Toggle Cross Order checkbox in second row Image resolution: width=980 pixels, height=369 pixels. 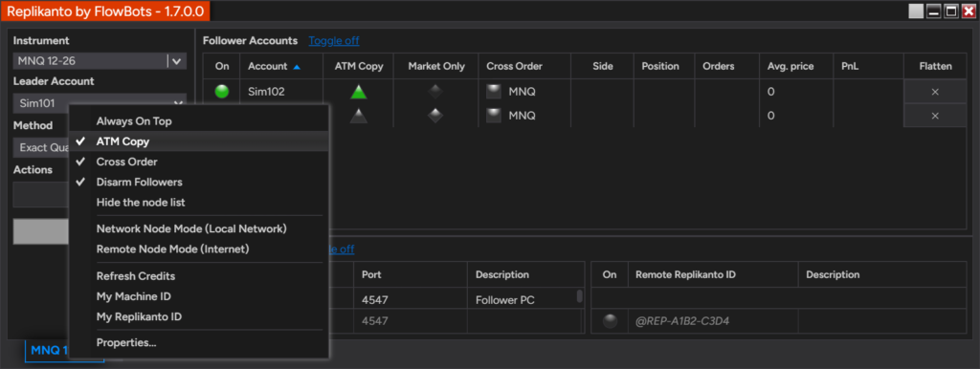(494, 116)
